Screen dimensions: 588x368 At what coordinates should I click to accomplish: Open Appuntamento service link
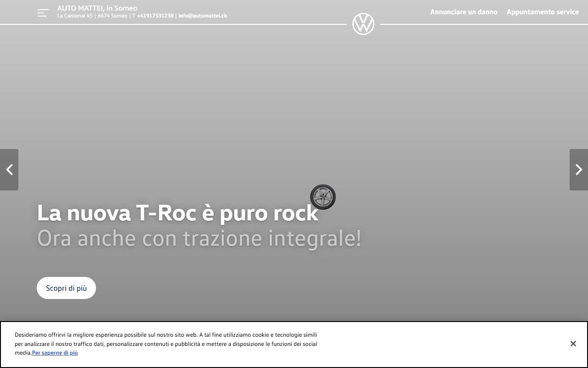(543, 12)
